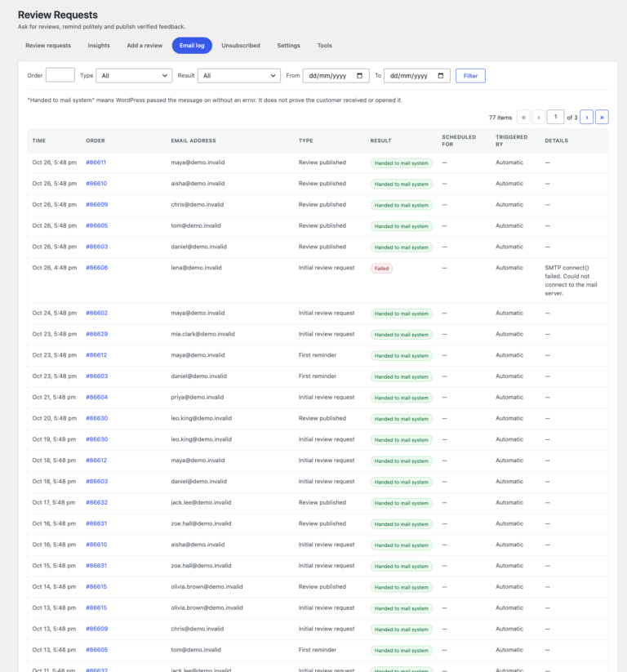Open the Add a review tab

tap(145, 46)
